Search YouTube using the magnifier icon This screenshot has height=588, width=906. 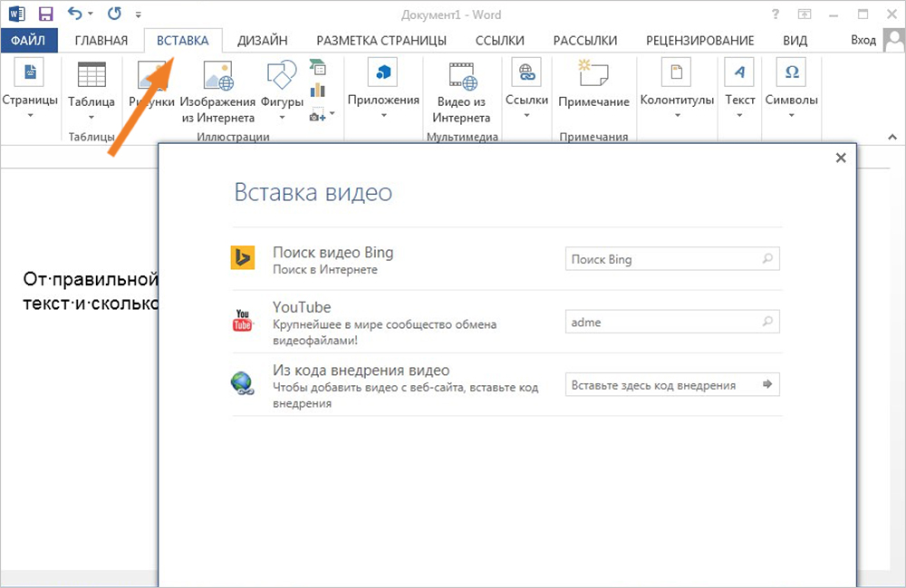767,321
